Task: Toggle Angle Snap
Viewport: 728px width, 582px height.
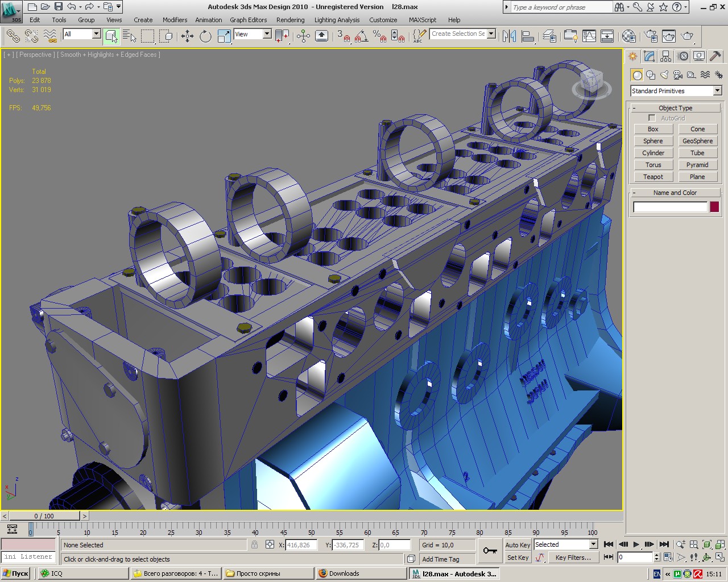Action: tap(361, 36)
